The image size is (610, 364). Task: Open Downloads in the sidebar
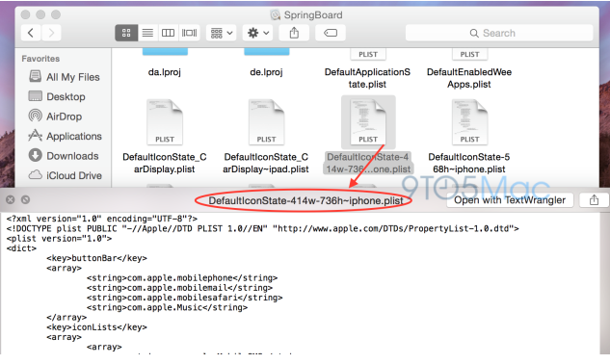pyautogui.click(x=64, y=156)
